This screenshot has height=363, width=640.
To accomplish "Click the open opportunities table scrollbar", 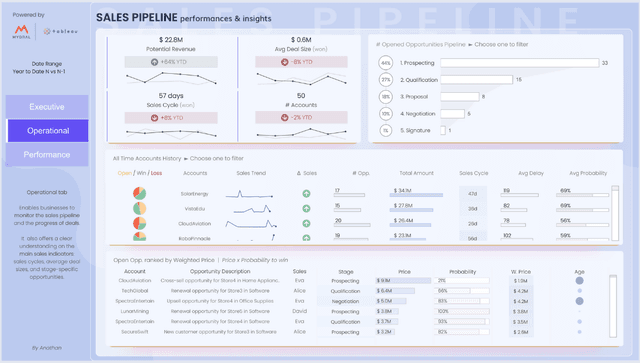I will click(x=613, y=306).
